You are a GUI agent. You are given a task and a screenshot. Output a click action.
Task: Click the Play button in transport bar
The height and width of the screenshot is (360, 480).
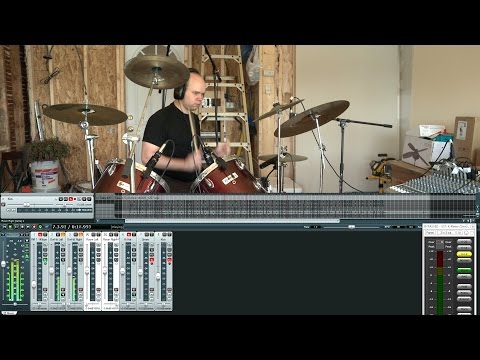click(10, 227)
